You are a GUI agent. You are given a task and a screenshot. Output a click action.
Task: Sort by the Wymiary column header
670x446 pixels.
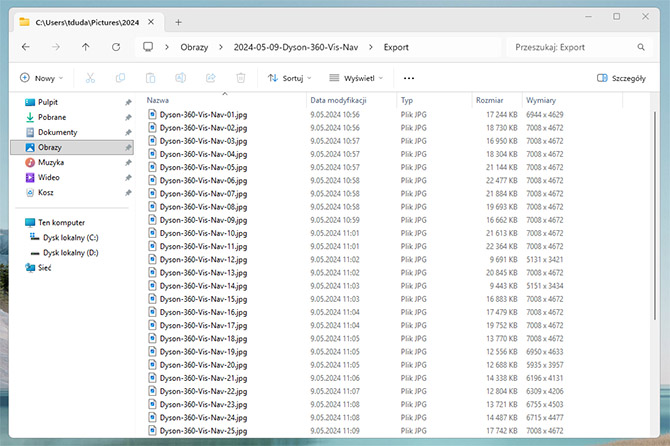[541, 100]
